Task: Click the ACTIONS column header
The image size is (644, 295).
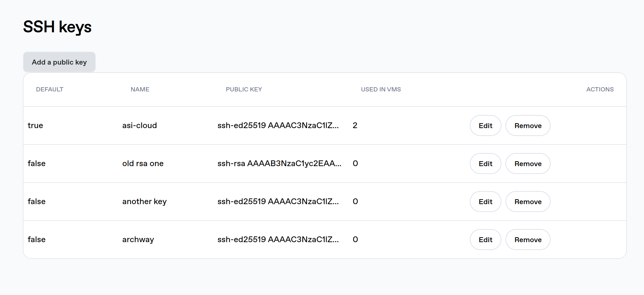Action: click(600, 89)
